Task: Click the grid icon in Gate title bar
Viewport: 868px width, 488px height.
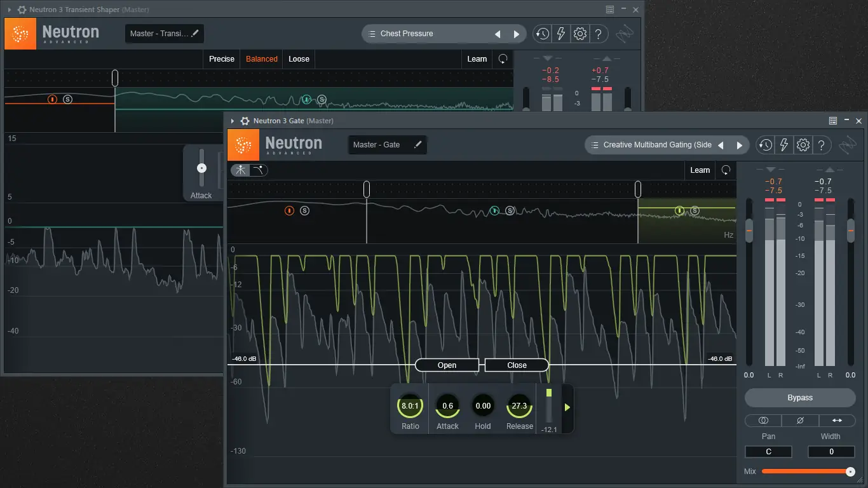Action: (x=833, y=121)
